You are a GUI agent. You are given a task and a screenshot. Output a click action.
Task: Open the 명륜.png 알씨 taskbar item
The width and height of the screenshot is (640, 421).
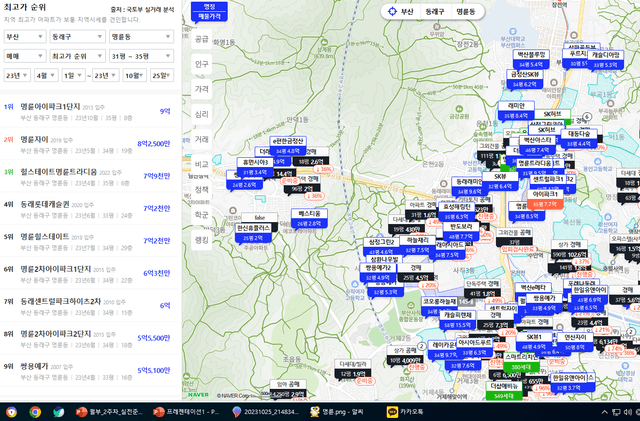pyautogui.click(x=337, y=412)
